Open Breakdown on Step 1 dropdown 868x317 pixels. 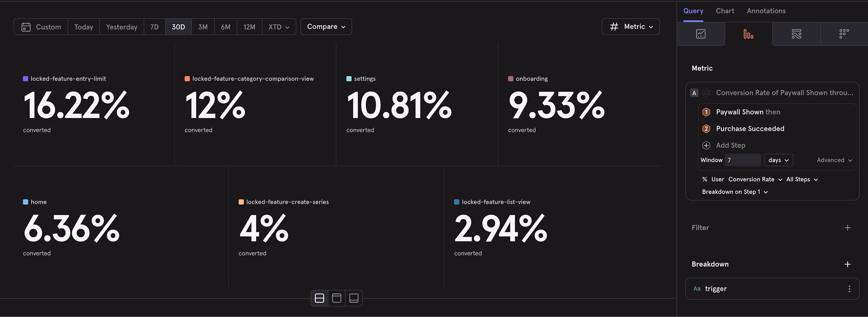(x=735, y=192)
